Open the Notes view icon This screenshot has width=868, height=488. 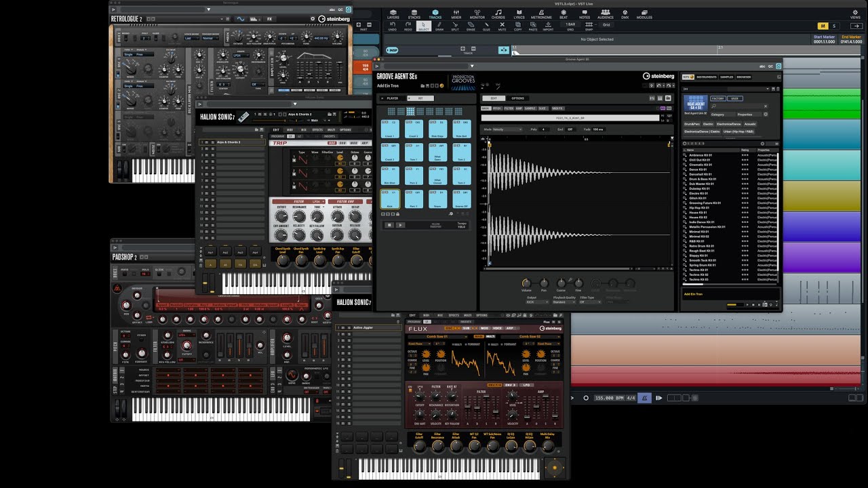pos(585,14)
